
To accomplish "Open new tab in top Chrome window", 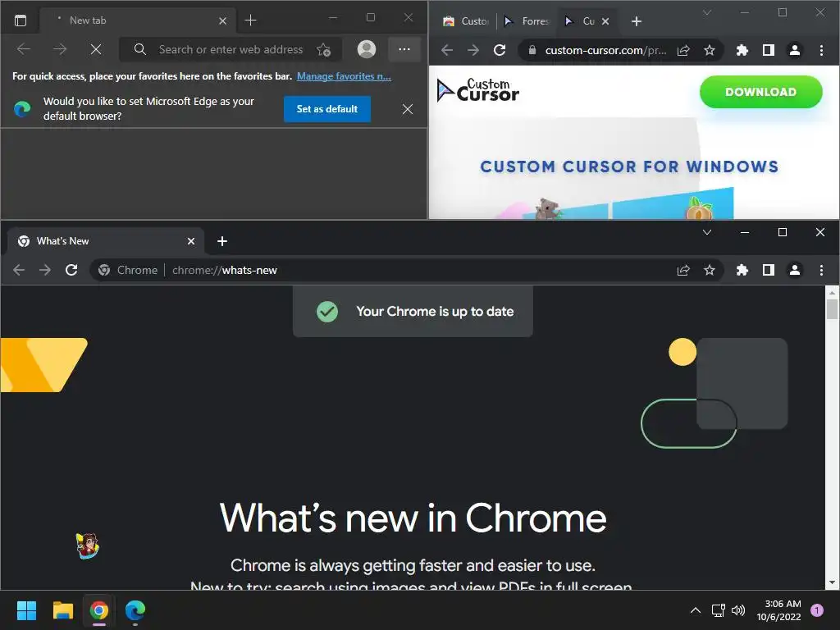I will coord(636,21).
